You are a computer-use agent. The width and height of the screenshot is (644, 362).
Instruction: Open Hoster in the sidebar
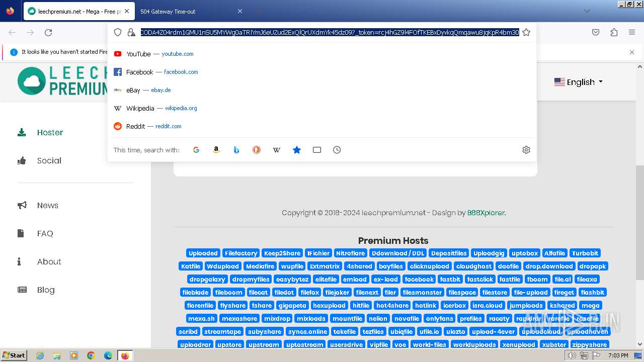(50, 133)
